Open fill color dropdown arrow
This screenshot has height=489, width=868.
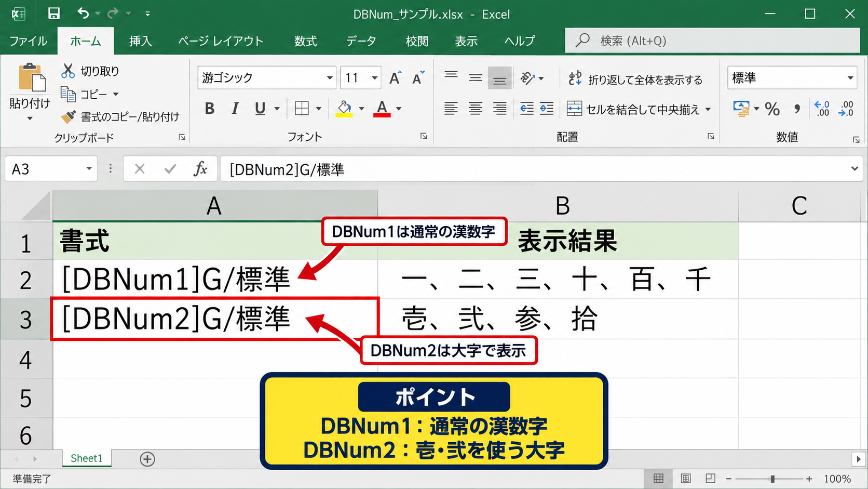361,109
